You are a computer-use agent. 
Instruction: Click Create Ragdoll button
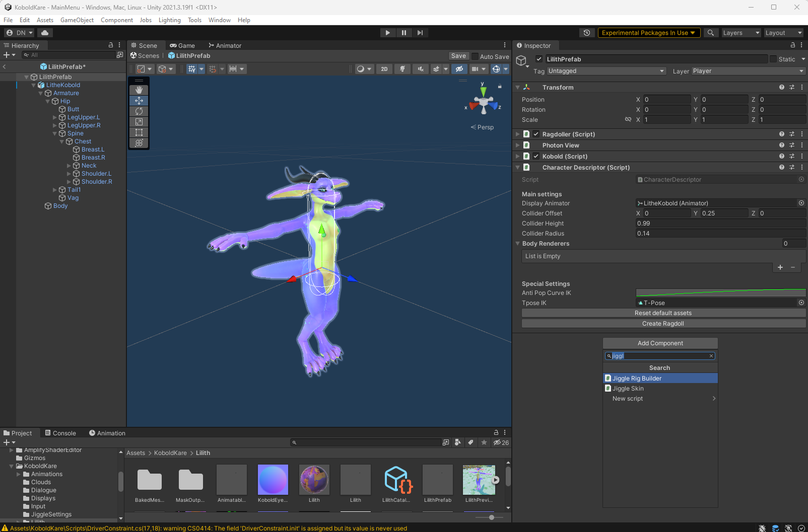pos(664,324)
